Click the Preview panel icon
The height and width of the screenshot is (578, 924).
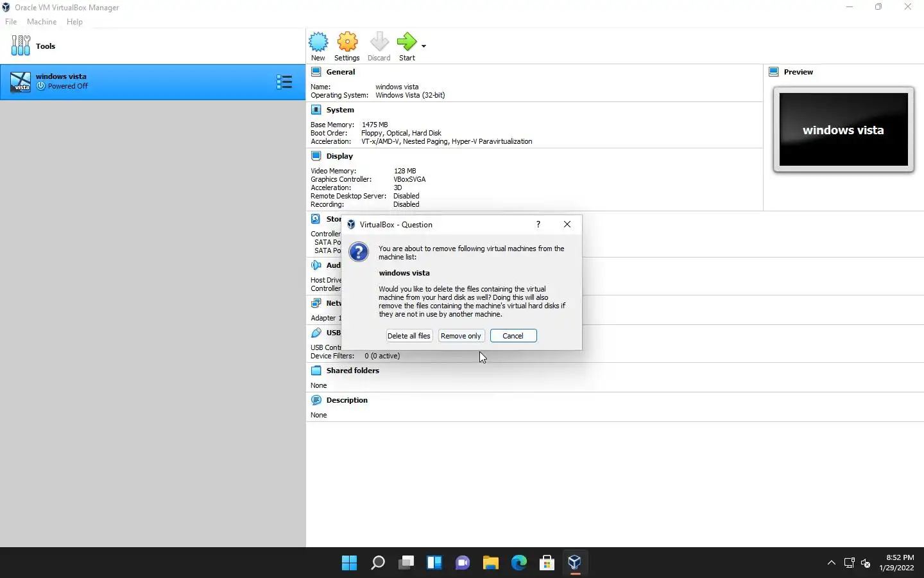(774, 72)
